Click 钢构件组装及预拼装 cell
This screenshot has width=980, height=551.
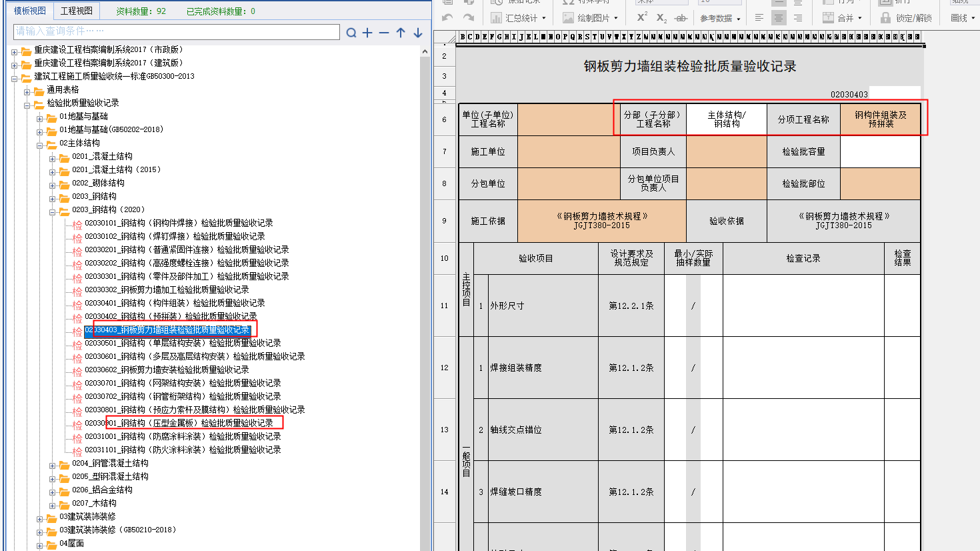pos(880,119)
